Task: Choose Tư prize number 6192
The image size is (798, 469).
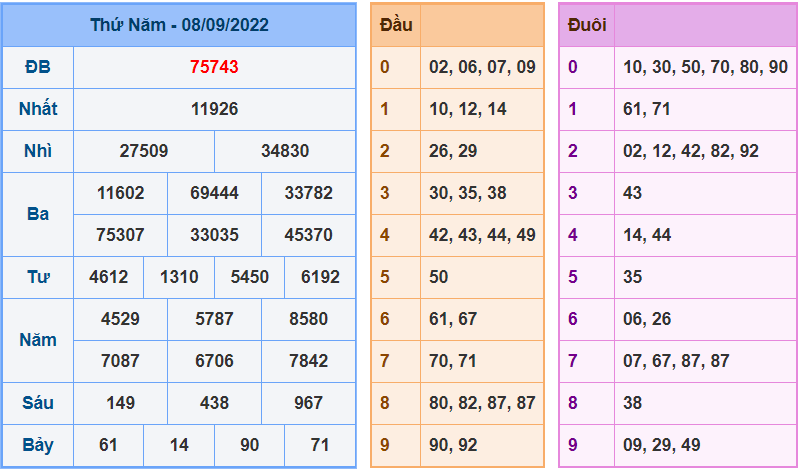Action: click(x=320, y=277)
